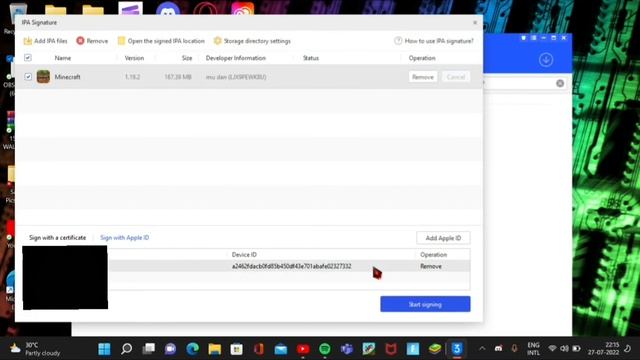Click the shirt skin icon in the blue title bar
640x360 pixels.
click(524, 38)
